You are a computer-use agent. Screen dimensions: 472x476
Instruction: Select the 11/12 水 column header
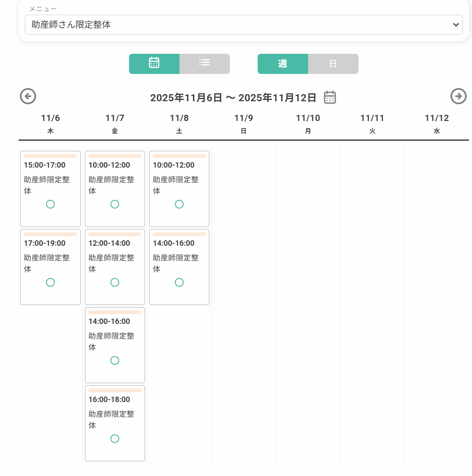point(437,124)
